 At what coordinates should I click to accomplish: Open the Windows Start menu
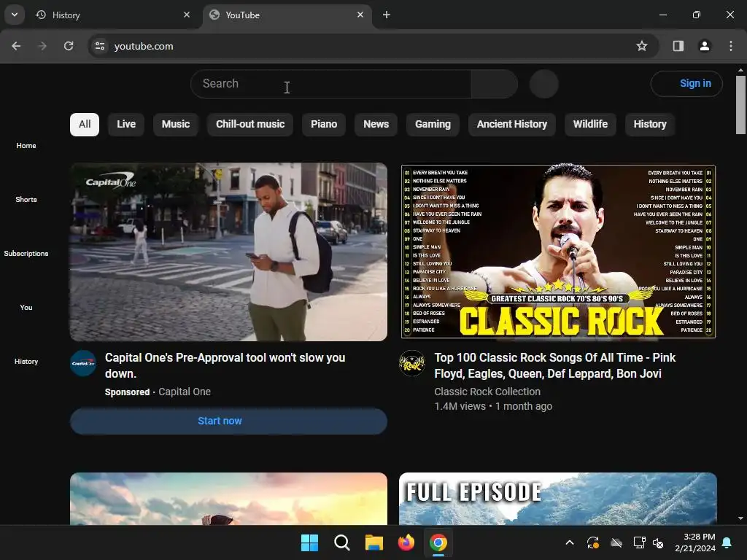click(309, 542)
